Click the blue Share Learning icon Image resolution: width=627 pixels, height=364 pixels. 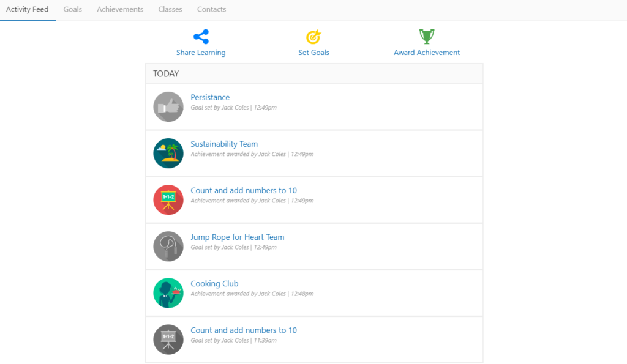pos(201,37)
